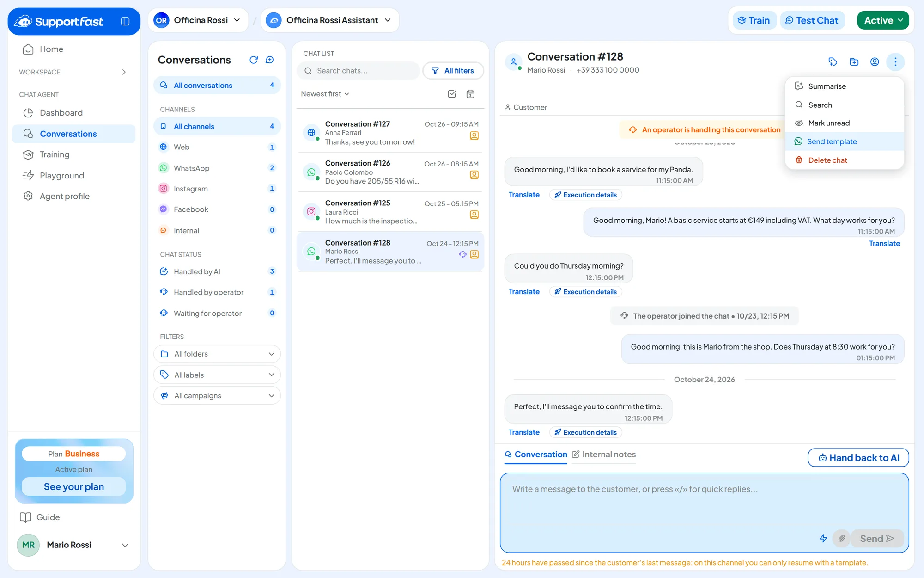Open Mario Rossi customer avatar
The width and height of the screenshot is (924, 578).
(513, 62)
